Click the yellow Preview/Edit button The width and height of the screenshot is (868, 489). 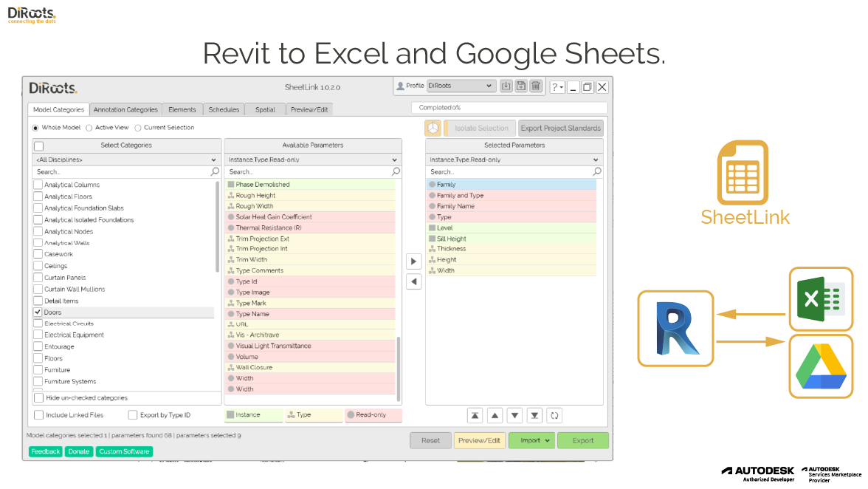480,441
